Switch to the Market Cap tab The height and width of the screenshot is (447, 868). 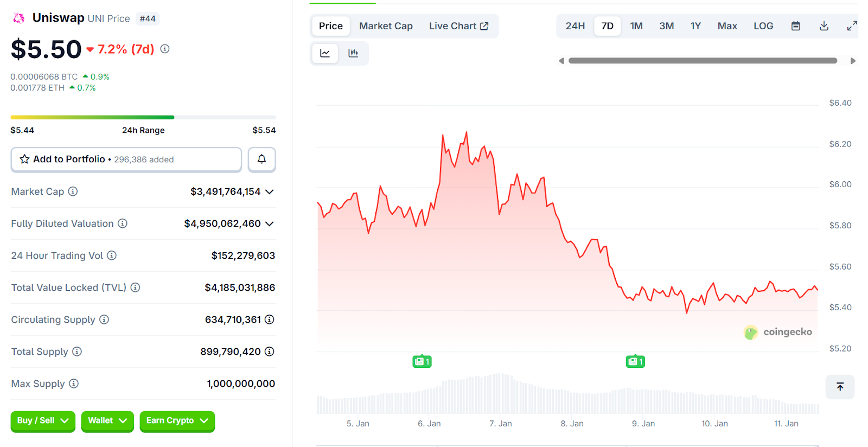point(386,26)
